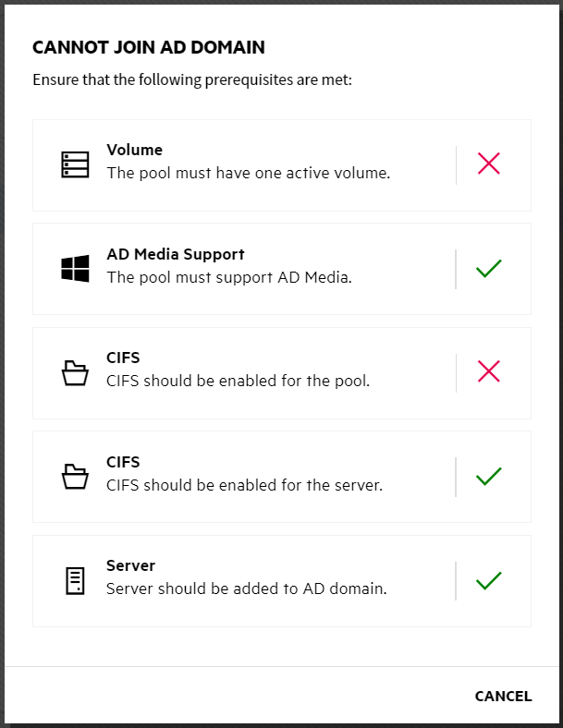Image resolution: width=563 pixels, height=728 pixels.
Task: Click the Volume storage stack icon
Action: 74,164
